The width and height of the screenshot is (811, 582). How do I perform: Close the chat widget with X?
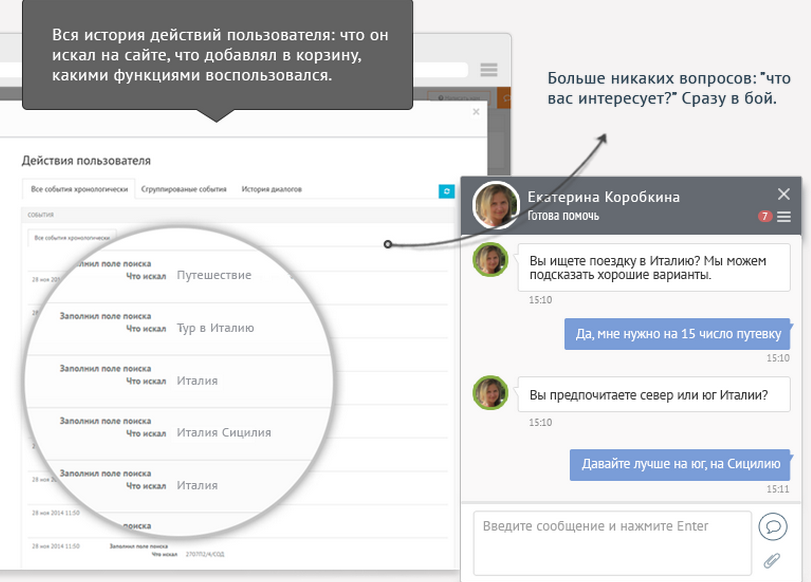tap(784, 194)
